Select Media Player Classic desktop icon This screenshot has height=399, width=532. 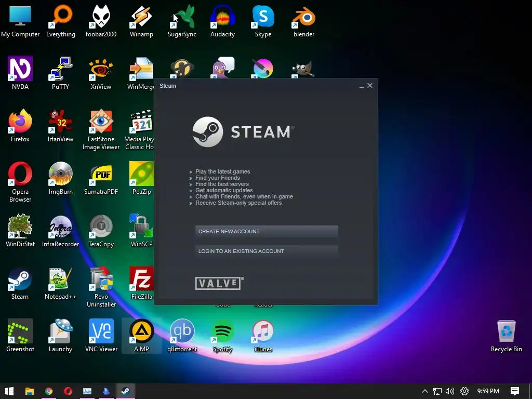(x=139, y=129)
